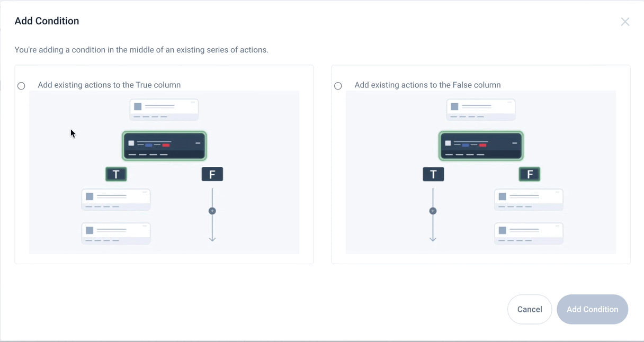
Task: Click the Cancel button
Action: click(x=530, y=309)
